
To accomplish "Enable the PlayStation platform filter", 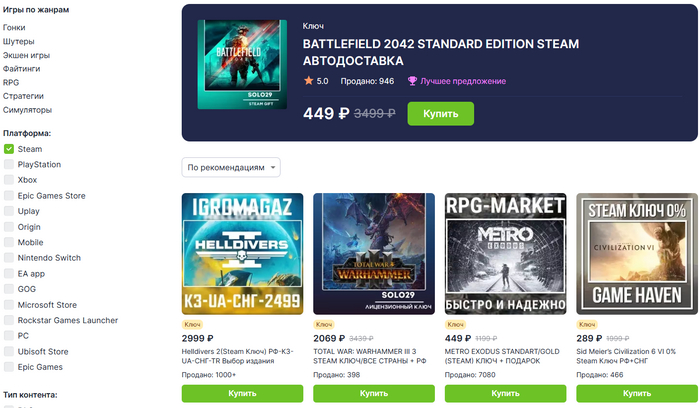I will pyautogui.click(x=9, y=164).
